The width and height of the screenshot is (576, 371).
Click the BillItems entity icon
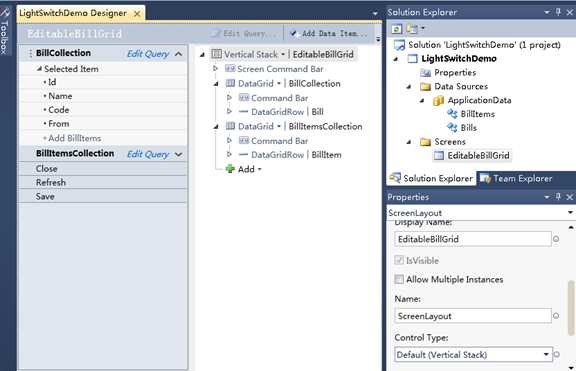click(452, 114)
